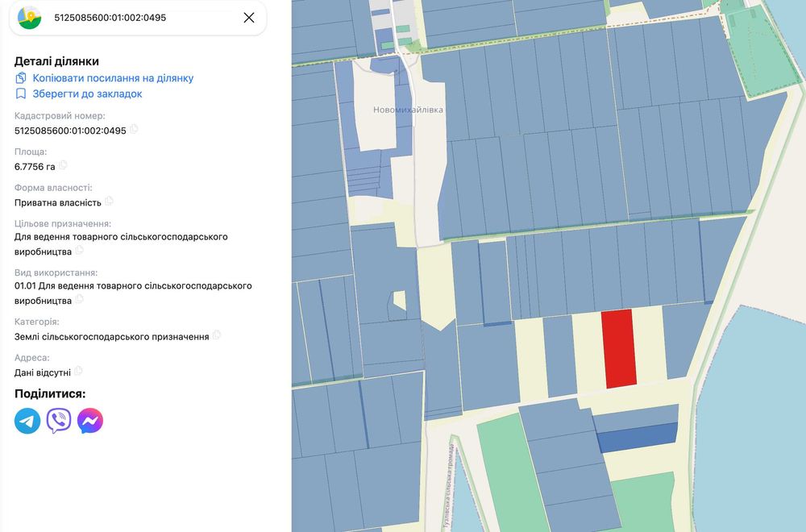The height and width of the screenshot is (532, 806).
Task: Copy the cadastral number value icon
Action: click(x=134, y=129)
